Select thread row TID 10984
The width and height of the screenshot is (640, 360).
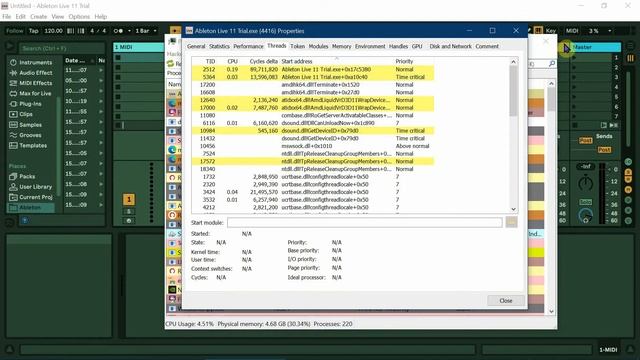[313, 131]
